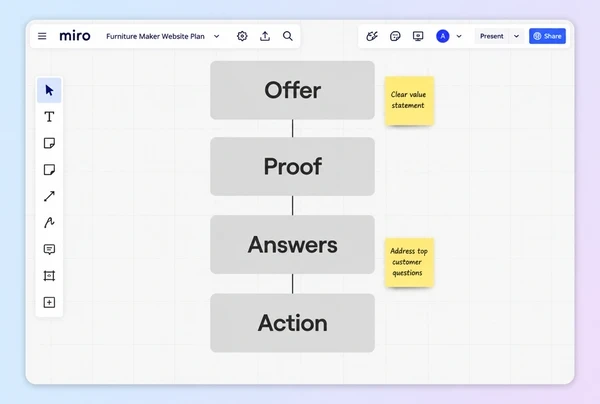Open the board search magnifier

click(x=288, y=36)
